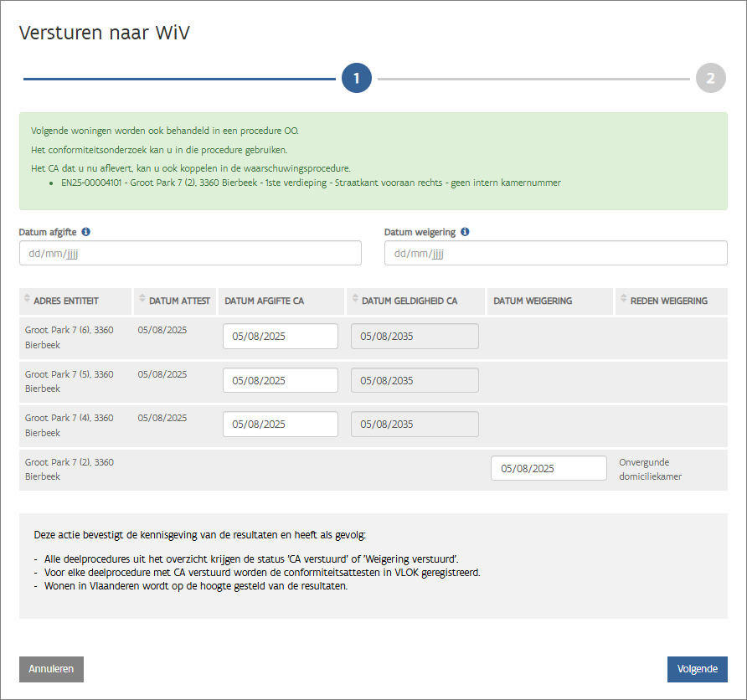The width and height of the screenshot is (747, 700).
Task: Edit Datum afgifte CA for Groot Park 7 (4)
Action: click(x=280, y=425)
